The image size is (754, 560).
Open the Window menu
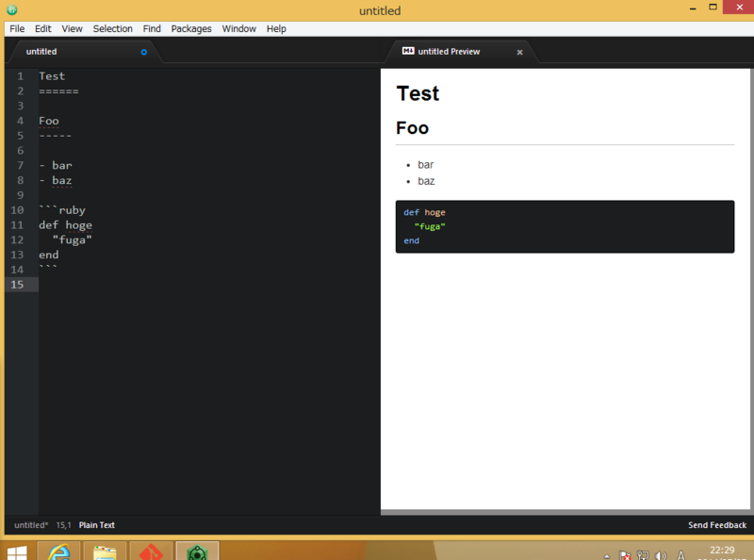[239, 29]
